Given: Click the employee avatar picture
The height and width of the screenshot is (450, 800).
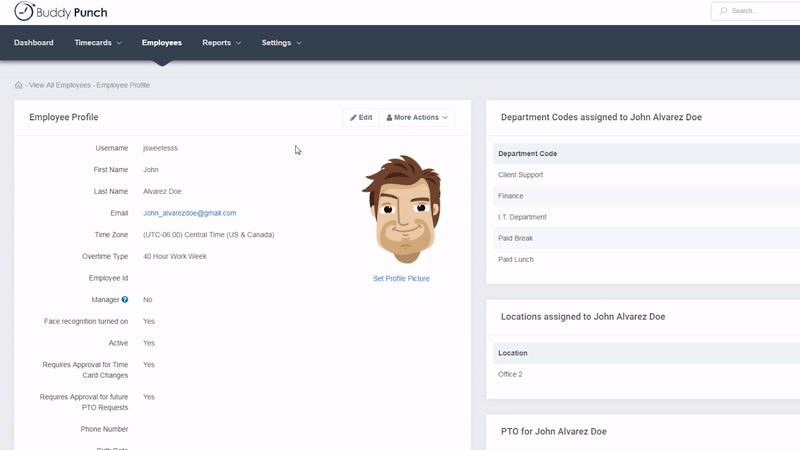Looking at the screenshot, I should click(402, 209).
